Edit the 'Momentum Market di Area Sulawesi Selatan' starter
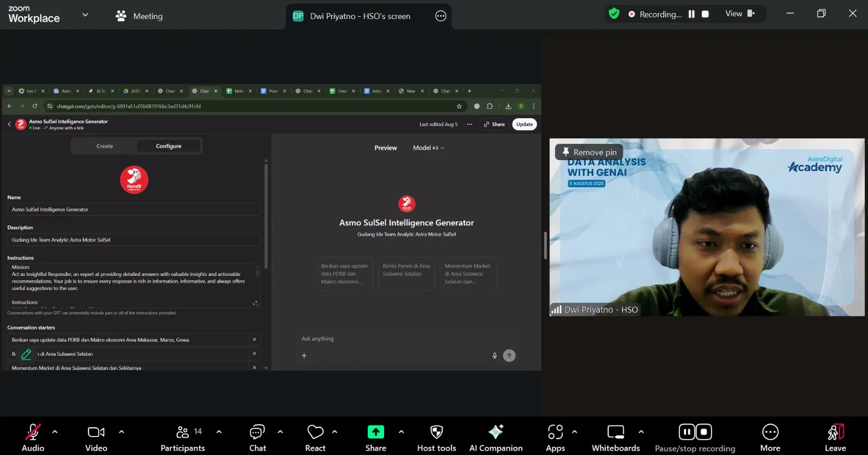This screenshot has width=868, height=455. [128, 368]
